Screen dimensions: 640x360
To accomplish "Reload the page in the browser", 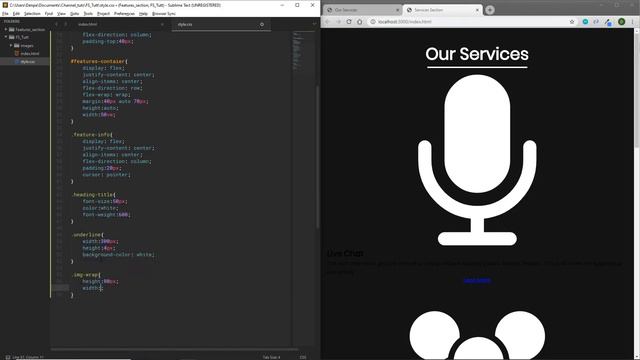I will tap(349, 22).
